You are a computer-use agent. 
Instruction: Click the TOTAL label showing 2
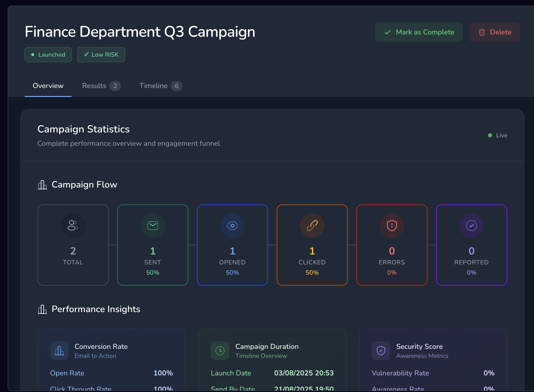[x=73, y=262]
